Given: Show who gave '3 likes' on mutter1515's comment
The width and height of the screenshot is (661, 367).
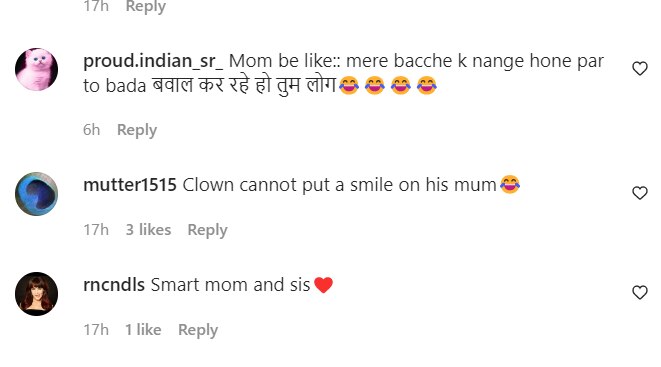Looking at the screenshot, I should (148, 230).
